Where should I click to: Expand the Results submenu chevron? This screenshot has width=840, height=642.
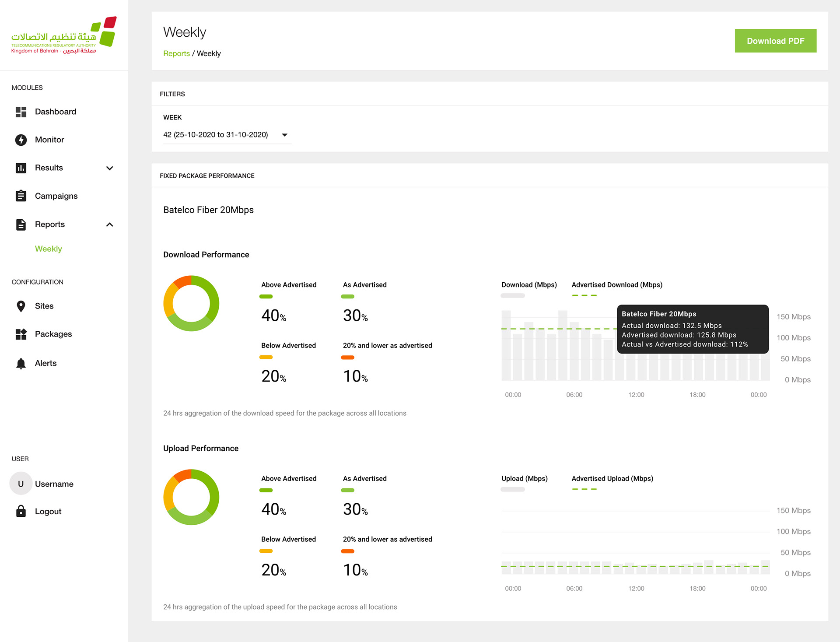[110, 168]
